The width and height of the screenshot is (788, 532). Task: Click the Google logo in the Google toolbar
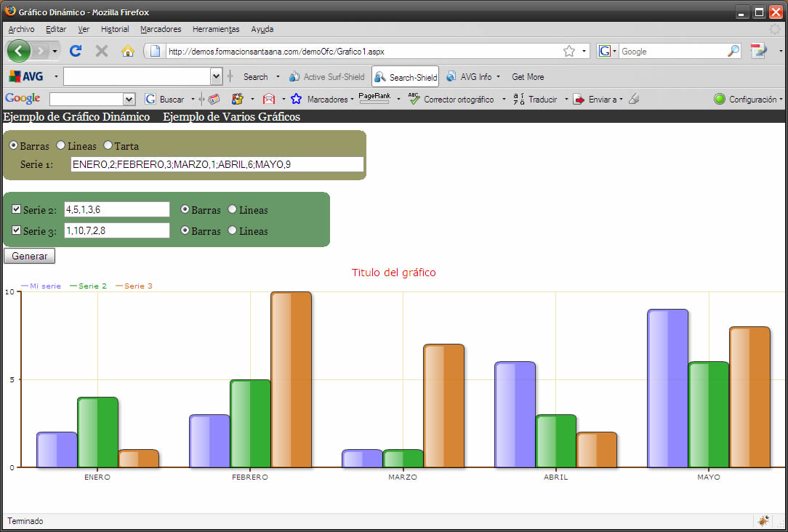point(23,99)
